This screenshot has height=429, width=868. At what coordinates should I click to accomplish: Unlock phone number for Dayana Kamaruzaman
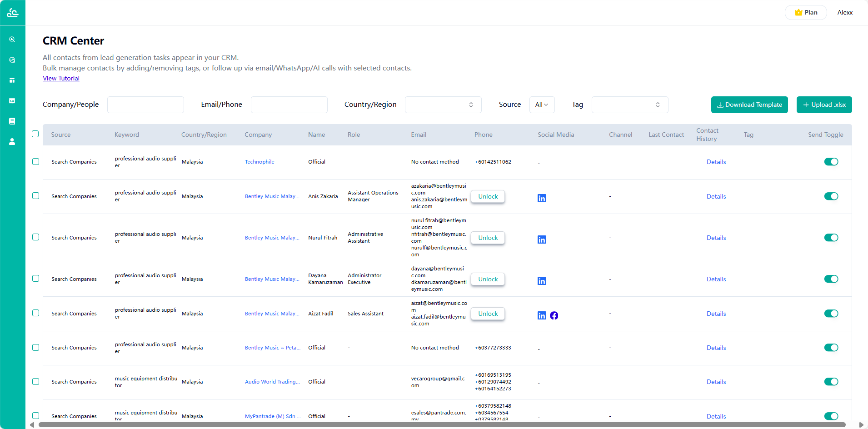[x=488, y=279]
